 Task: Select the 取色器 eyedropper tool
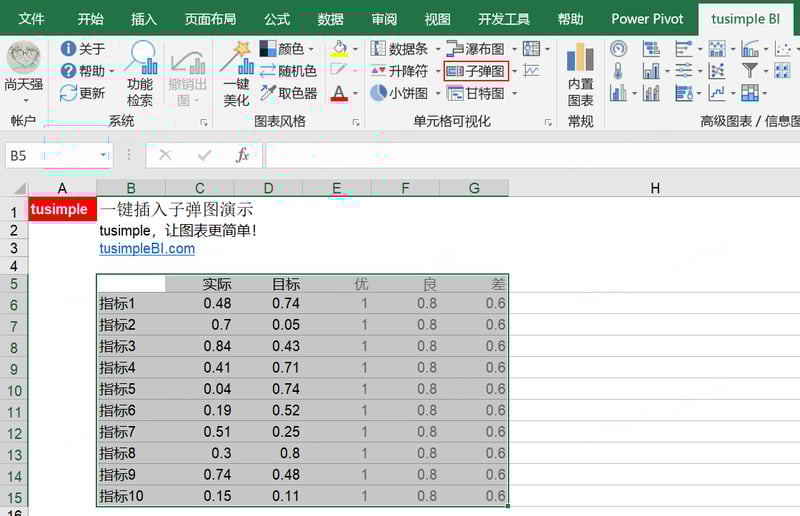(288, 93)
